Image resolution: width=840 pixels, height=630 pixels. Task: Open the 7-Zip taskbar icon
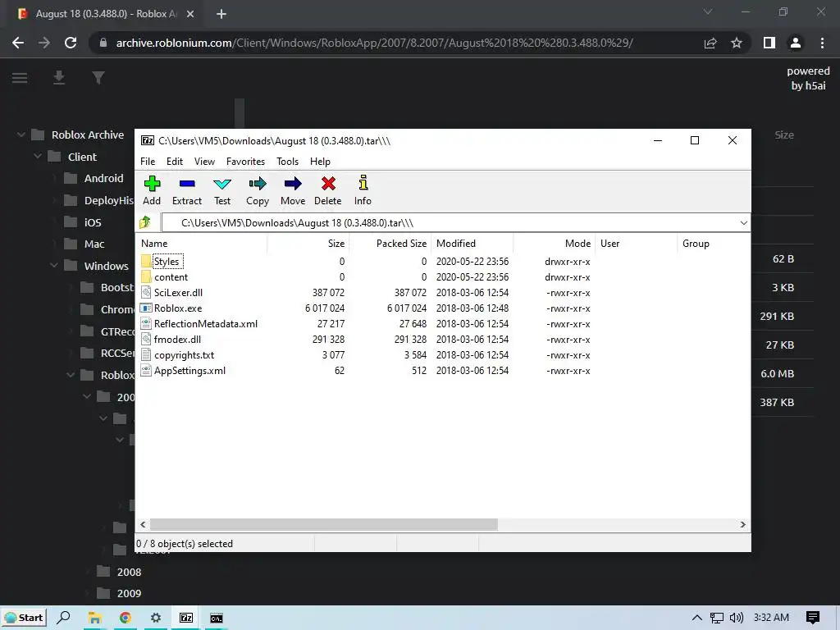186,618
